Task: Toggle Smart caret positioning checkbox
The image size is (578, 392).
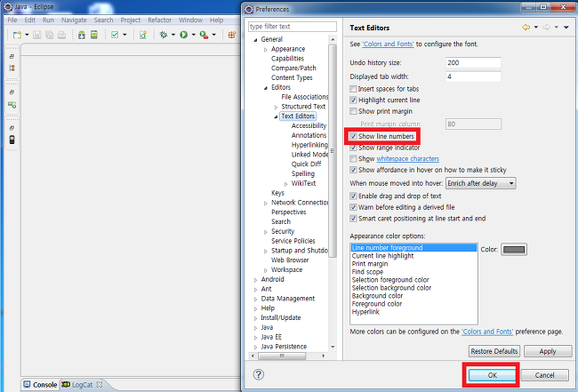Action: click(353, 219)
